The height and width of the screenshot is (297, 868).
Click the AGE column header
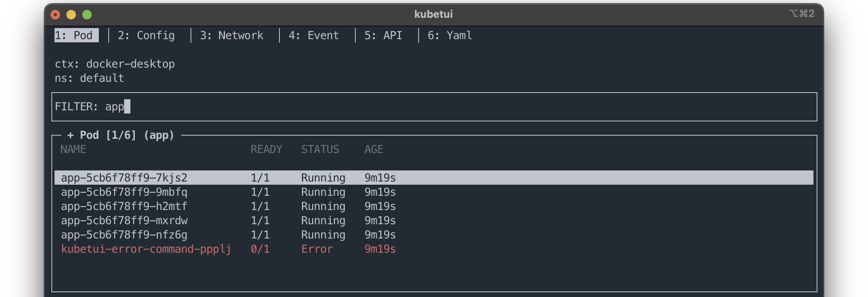coord(374,149)
